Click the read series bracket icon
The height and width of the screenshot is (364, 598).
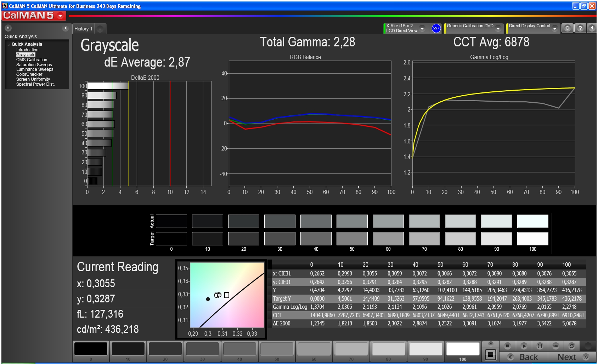point(540,346)
